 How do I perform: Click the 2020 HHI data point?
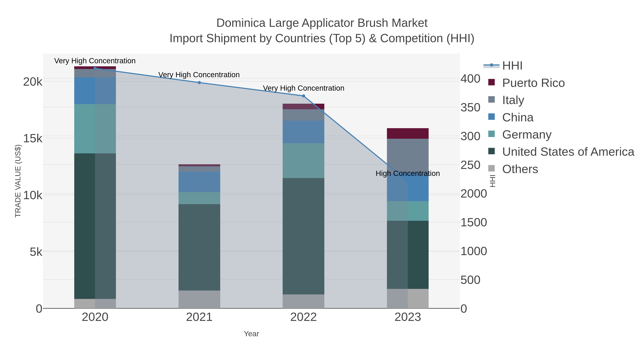[x=95, y=68]
